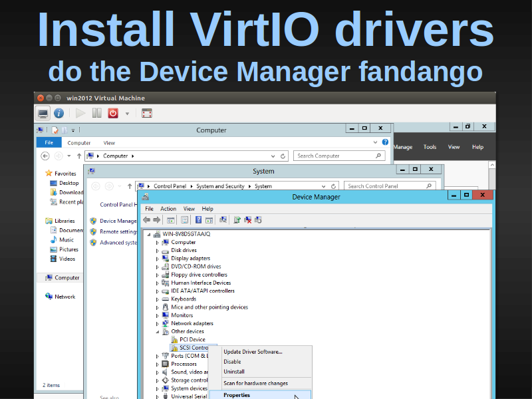Click Control Panel Home link
Image resolution: width=532 pixels, height=399 pixels.
click(x=118, y=205)
